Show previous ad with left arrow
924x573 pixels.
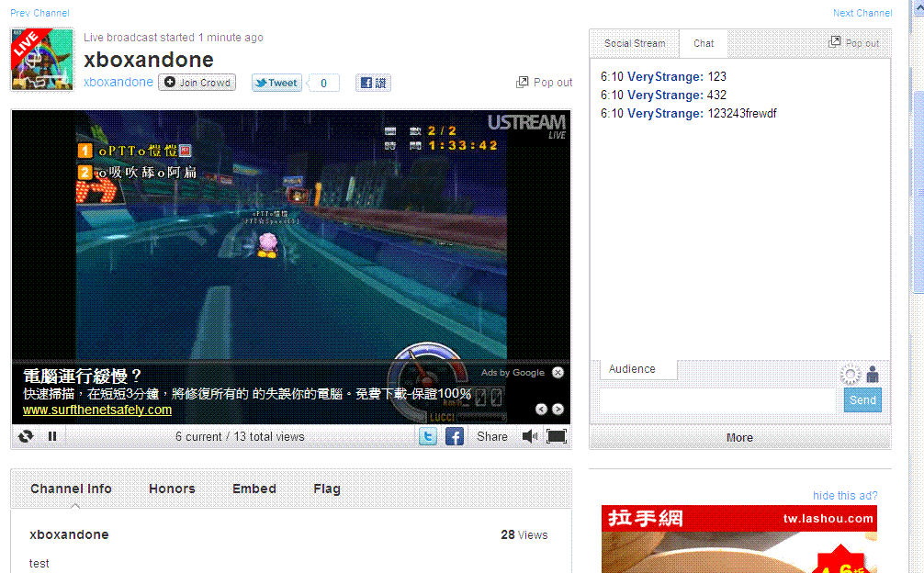coord(541,409)
